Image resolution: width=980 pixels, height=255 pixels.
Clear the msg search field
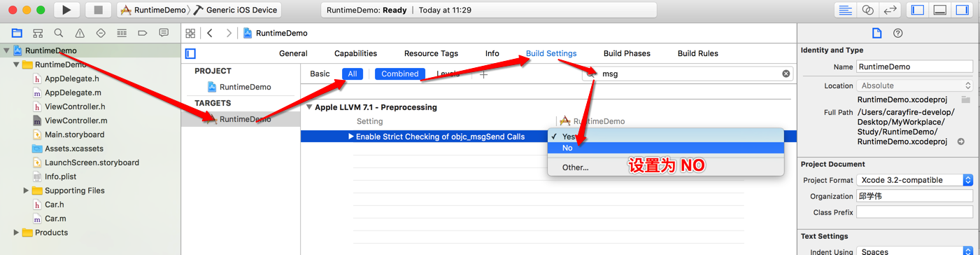click(786, 74)
